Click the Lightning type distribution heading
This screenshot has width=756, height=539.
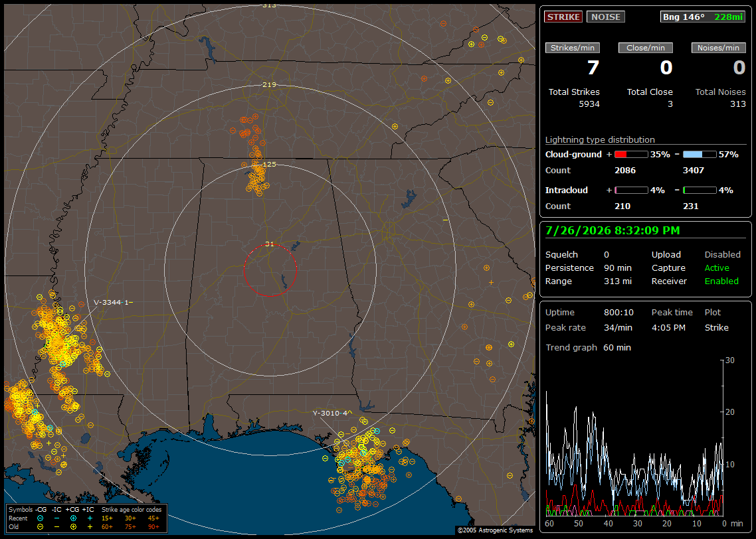click(600, 139)
